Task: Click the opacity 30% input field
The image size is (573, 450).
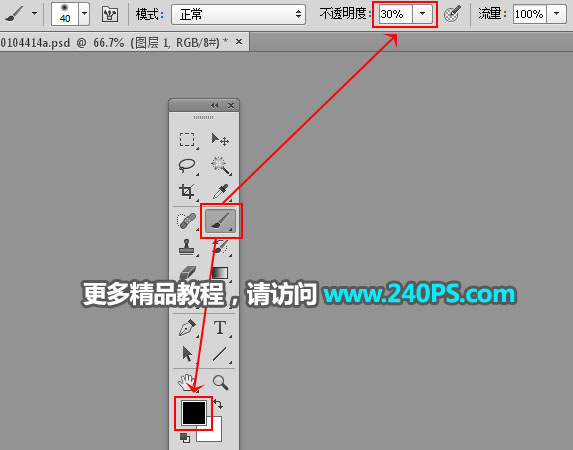Action: 395,14
